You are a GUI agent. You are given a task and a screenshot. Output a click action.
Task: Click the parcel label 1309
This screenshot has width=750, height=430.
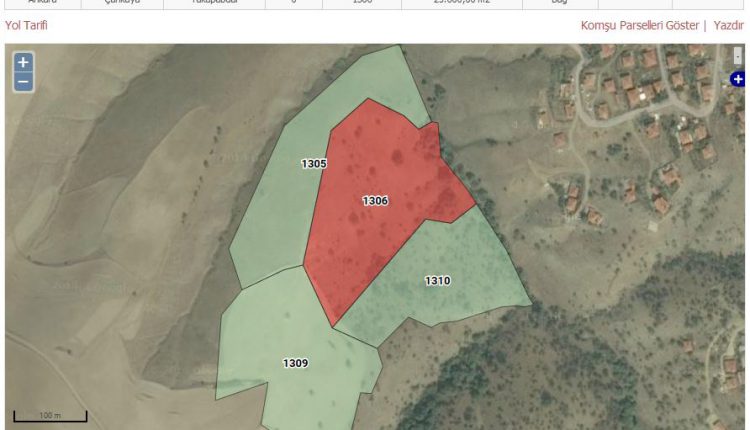click(x=295, y=363)
